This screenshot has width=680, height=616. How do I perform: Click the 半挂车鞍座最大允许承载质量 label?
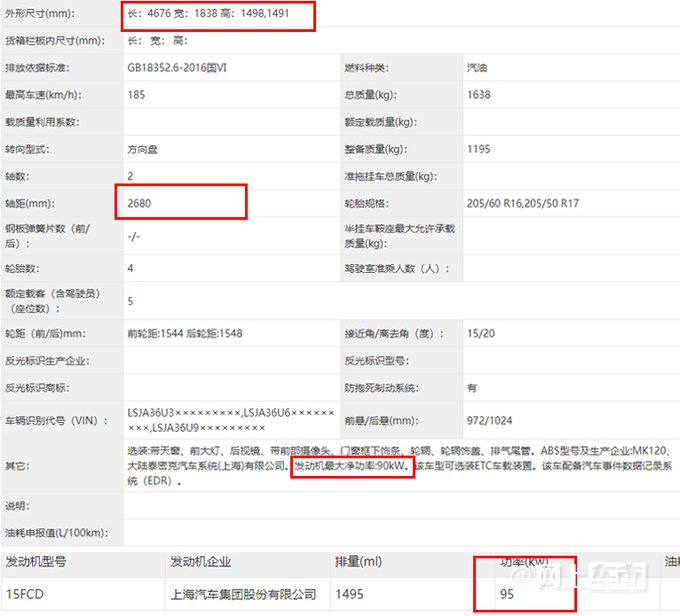[399, 236]
